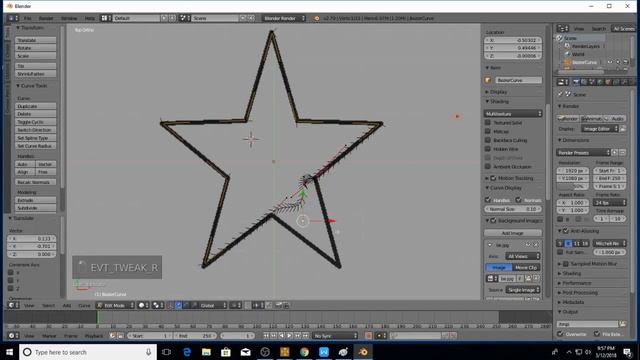
Task: Toggle BezierCurve renderability camera in outliner
Action: (x=626, y=62)
